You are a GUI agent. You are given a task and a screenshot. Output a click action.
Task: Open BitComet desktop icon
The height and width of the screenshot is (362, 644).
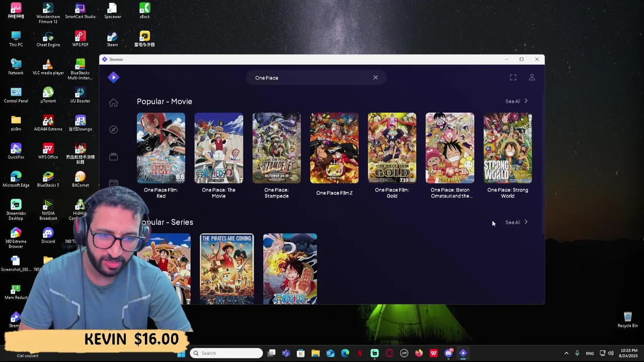(x=80, y=180)
